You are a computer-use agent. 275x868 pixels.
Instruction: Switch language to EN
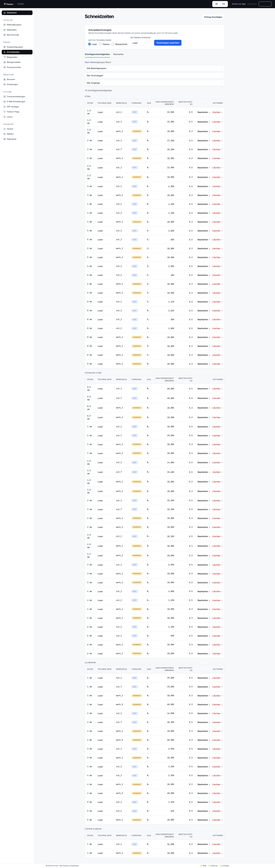point(223,4)
